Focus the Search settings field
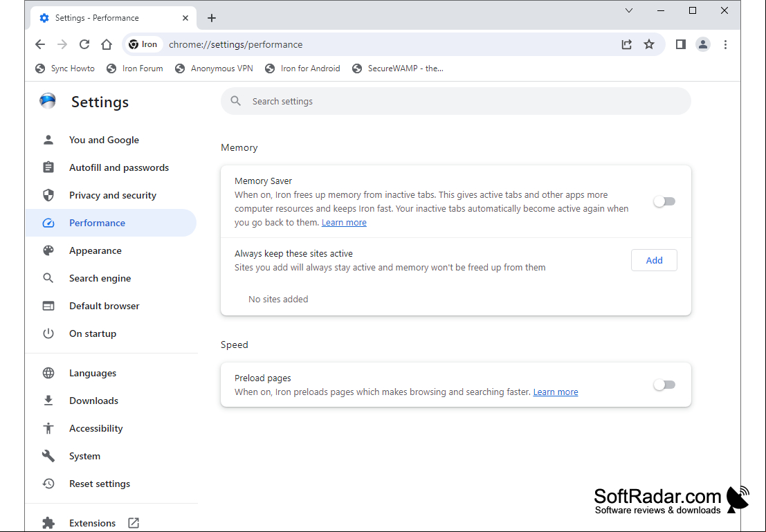Viewport: 766px width, 532px height. click(x=456, y=101)
